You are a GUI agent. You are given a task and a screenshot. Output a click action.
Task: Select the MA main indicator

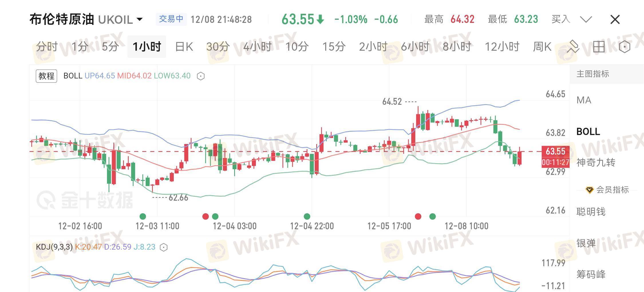(584, 100)
